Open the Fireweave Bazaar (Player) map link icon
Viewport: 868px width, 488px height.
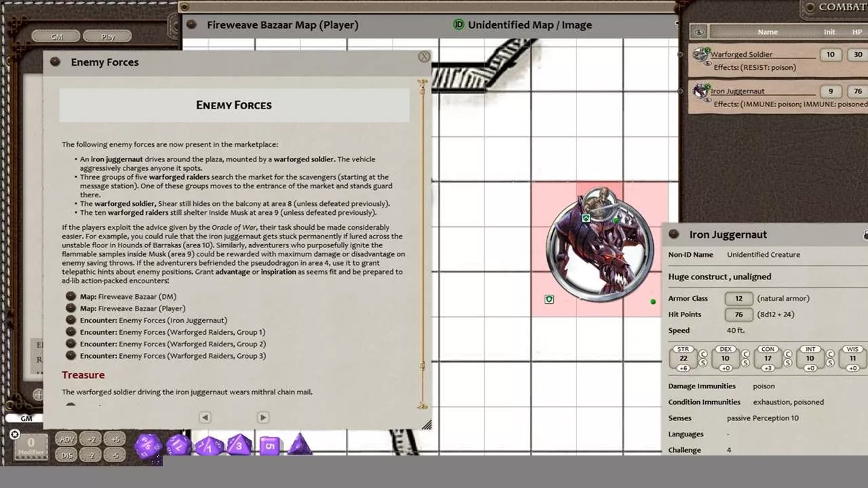click(x=71, y=308)
